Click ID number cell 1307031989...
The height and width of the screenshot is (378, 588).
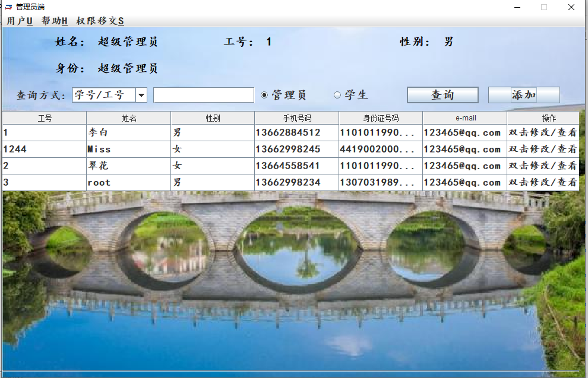(x=381, y=182)
